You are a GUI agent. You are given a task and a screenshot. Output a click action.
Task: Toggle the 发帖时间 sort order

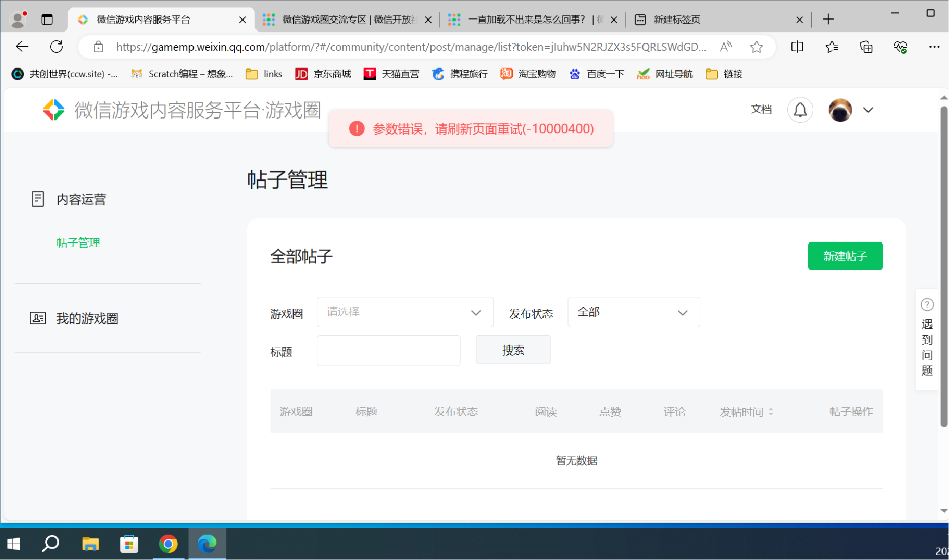coord(771,412)
